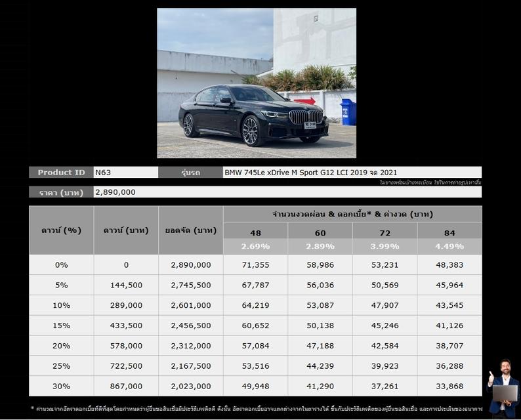Image resolution: width=521 pixels, height=420 pixels.
Task: Select the finance amount 2,456,500
Action: [x=191, y=325]
